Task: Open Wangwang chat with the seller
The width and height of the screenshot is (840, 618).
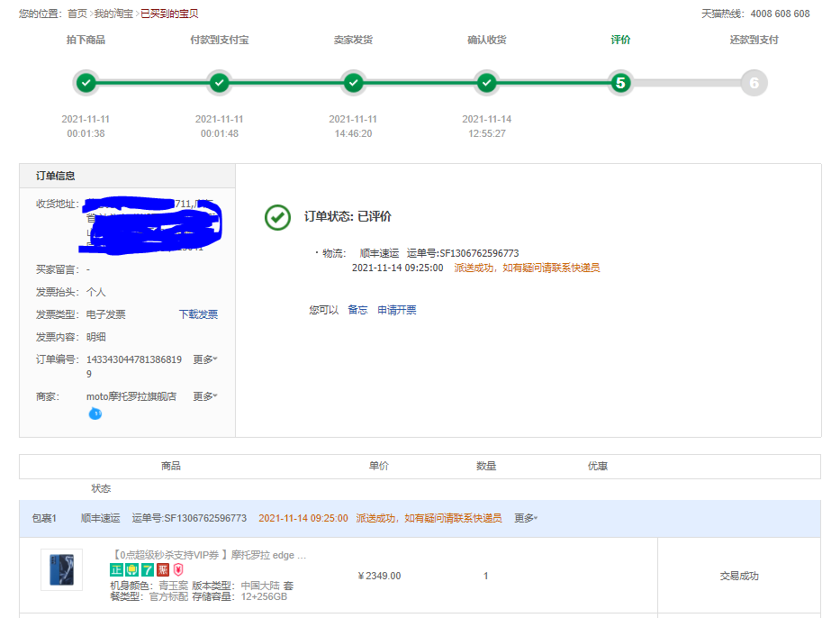Action: (95, 414)
